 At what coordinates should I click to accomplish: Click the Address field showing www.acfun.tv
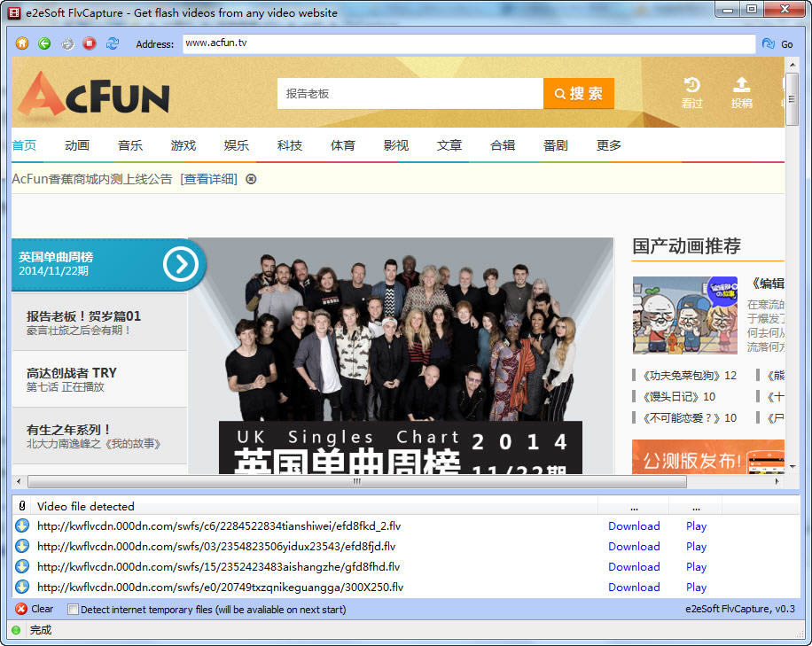469,43
